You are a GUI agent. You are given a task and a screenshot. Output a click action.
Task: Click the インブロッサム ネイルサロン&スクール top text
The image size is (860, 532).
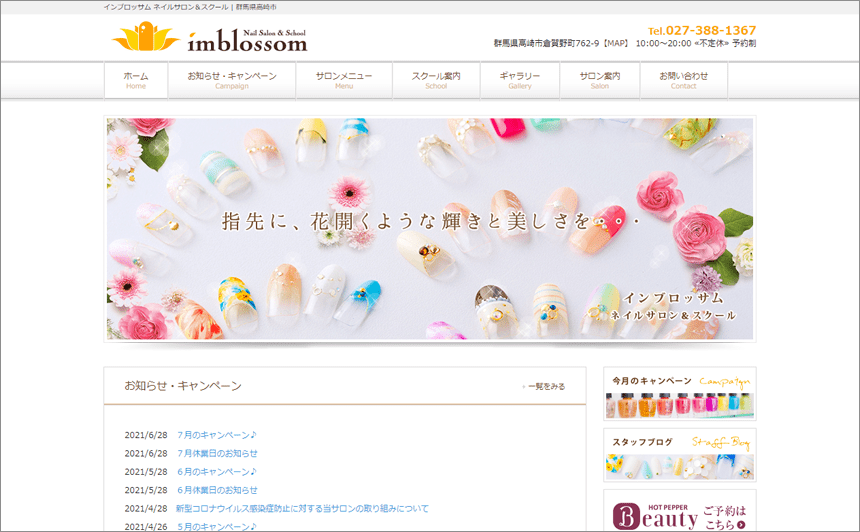(166, 7)
